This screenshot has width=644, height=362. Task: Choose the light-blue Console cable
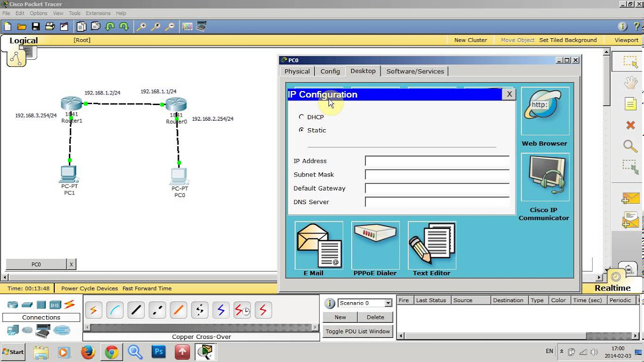tap(115, 311)
